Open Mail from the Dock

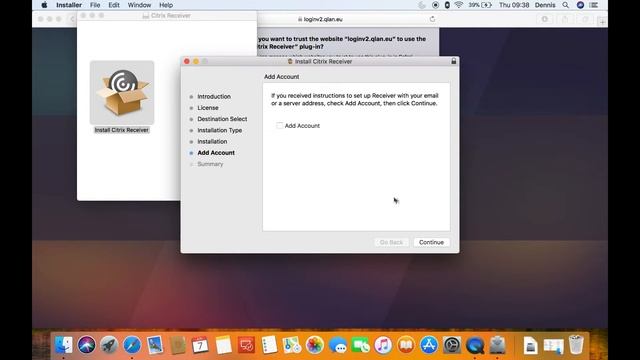(155, 345)
